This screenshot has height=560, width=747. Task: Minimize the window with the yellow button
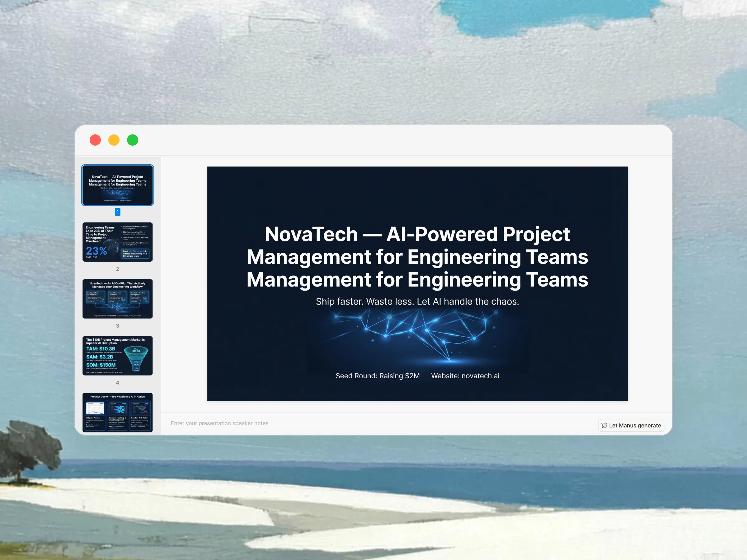(x=114, y=140)
